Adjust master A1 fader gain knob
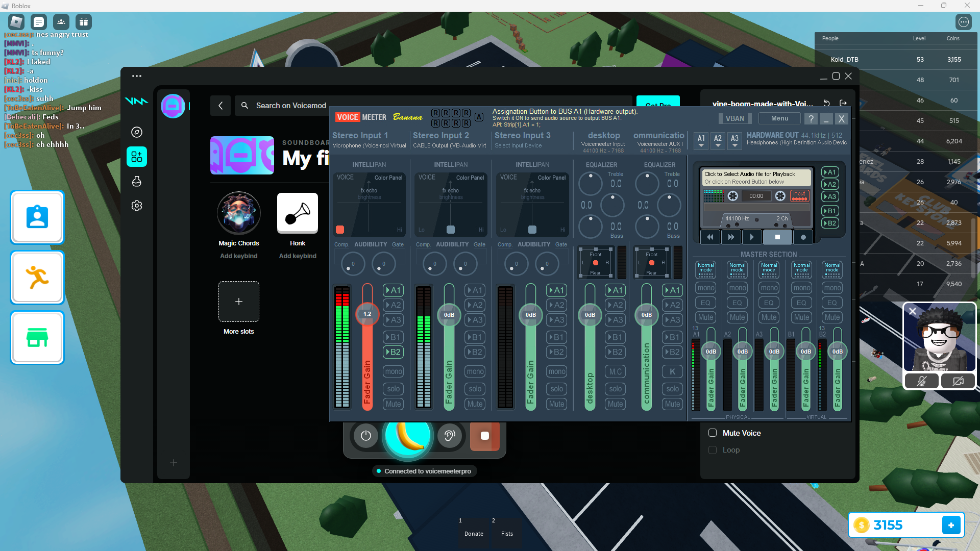 click(711, 352)
